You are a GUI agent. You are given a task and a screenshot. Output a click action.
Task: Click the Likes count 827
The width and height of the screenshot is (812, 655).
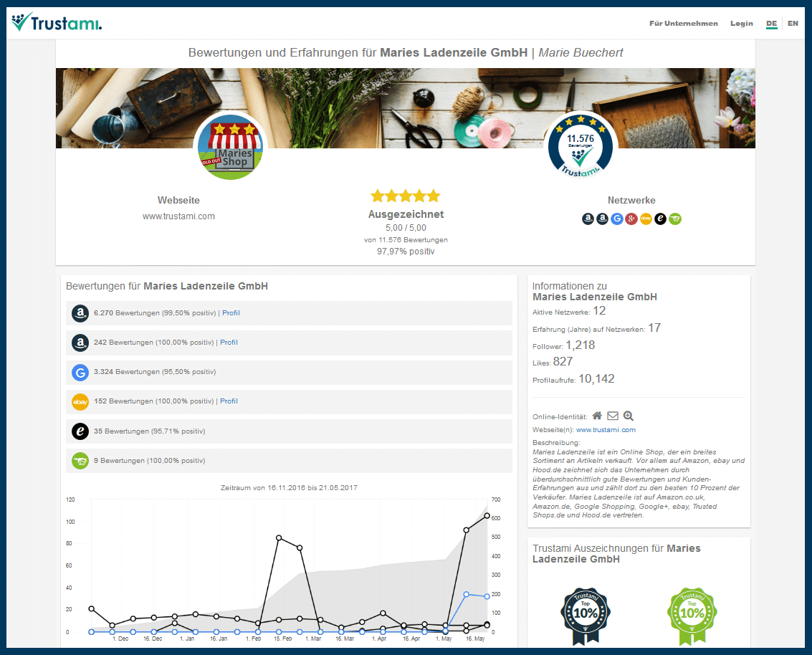click(563, 361)
